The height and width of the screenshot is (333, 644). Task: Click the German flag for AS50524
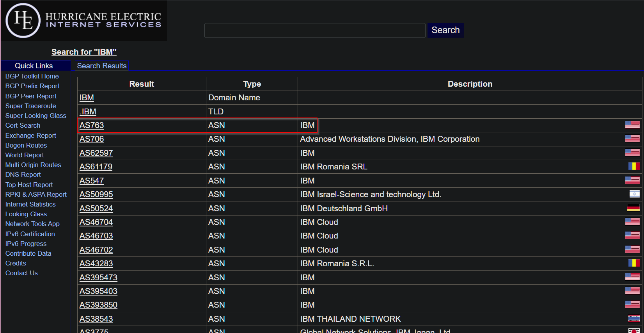633,208
